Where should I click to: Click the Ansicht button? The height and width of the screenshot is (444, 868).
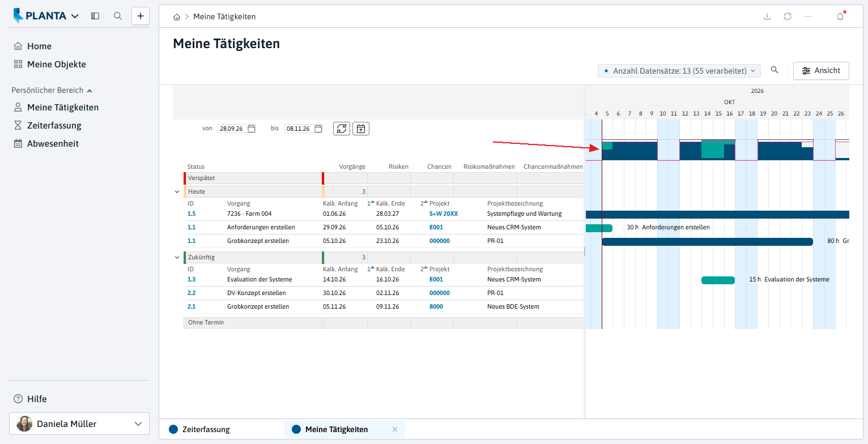[x=821, y=71]
